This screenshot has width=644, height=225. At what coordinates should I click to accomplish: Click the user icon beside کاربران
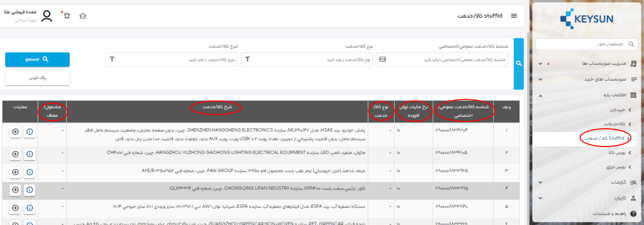(x=633, y=198)
